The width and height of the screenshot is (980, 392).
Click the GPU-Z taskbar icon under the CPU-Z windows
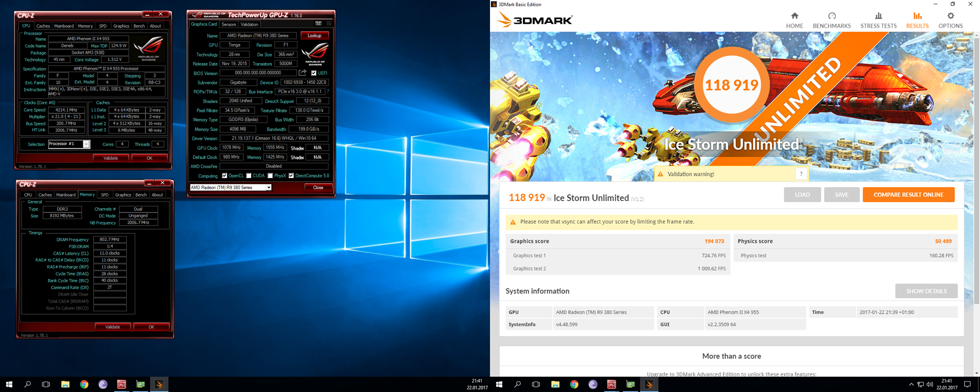pyautogui.click(x=140, y=384)
